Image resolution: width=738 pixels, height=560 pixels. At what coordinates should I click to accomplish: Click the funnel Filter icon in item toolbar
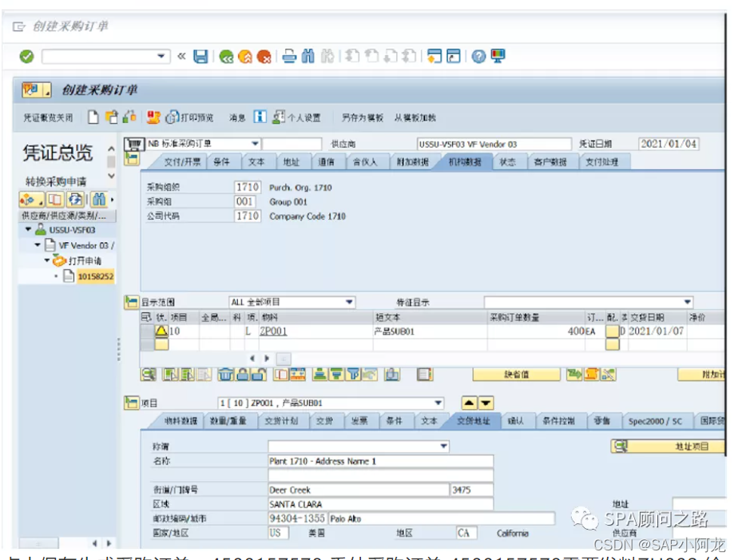[354, 375]
